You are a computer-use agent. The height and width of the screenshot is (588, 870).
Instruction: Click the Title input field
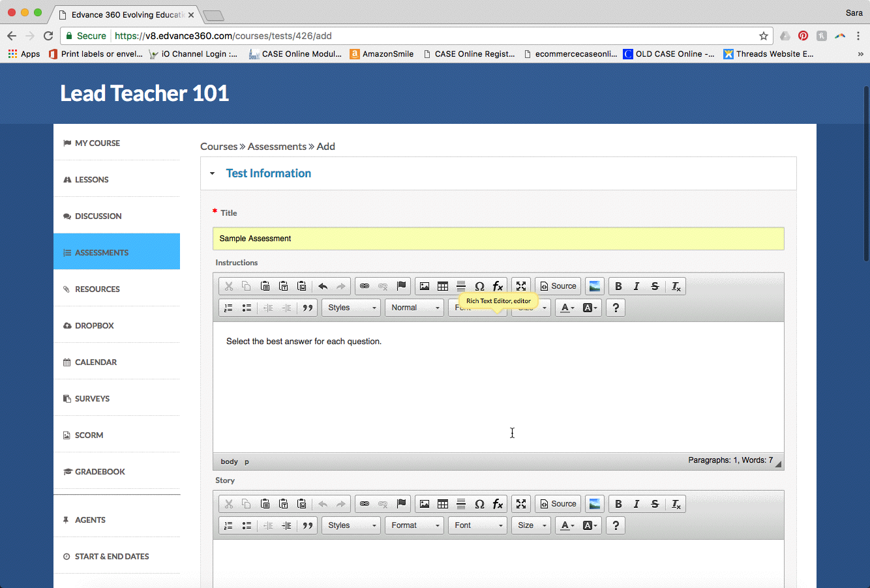click(498, 239)
